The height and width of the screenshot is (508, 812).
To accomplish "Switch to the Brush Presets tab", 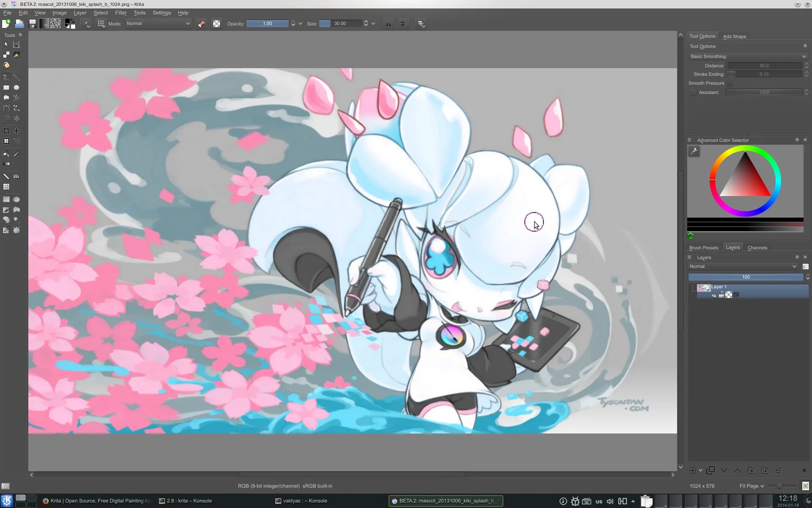I will pyautogui.click(x=703, y=248).
